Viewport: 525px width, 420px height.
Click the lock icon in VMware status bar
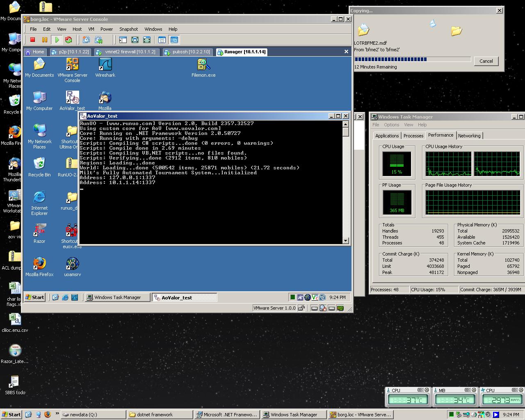(301, 308)
